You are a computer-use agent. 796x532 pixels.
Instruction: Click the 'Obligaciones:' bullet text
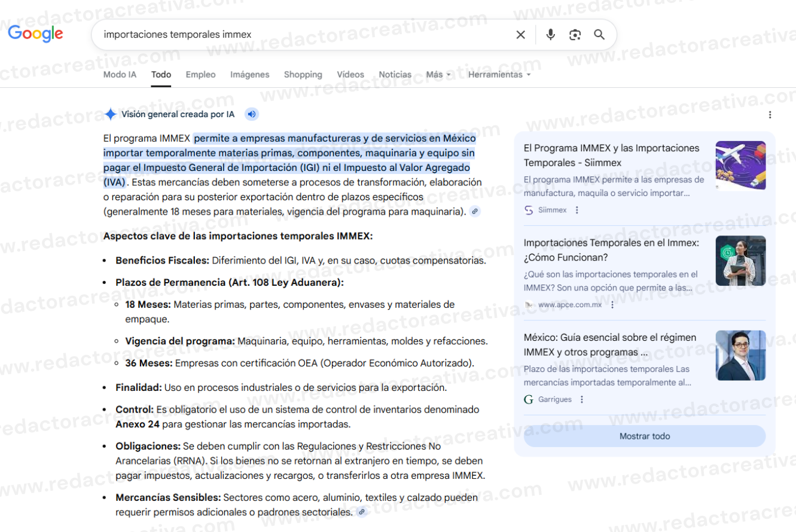click(148, 446)
